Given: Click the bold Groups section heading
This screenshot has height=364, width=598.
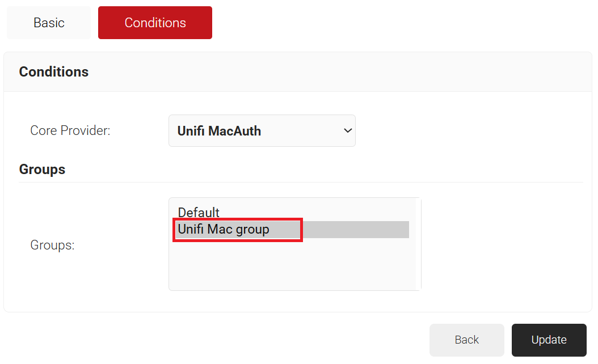Looking at the screenshot, I should pyautogui.click(x=42, y=170).
